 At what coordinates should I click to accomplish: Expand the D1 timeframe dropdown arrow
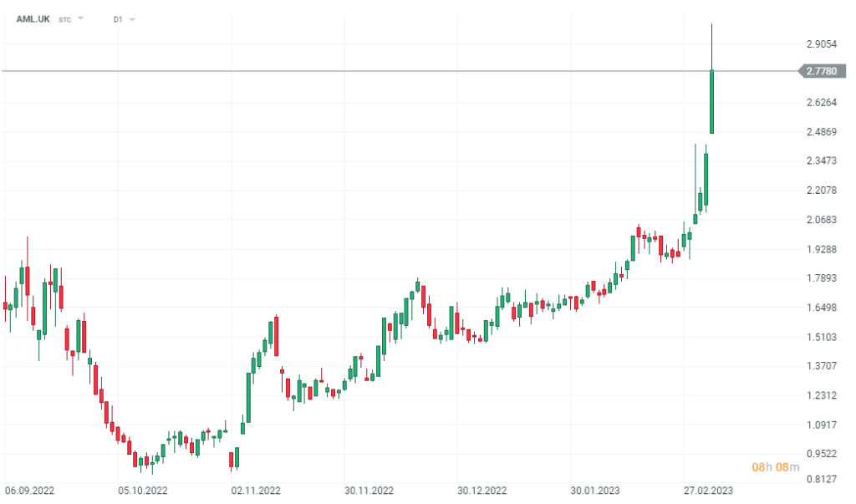pyautogui.click(x=131, y=20)
